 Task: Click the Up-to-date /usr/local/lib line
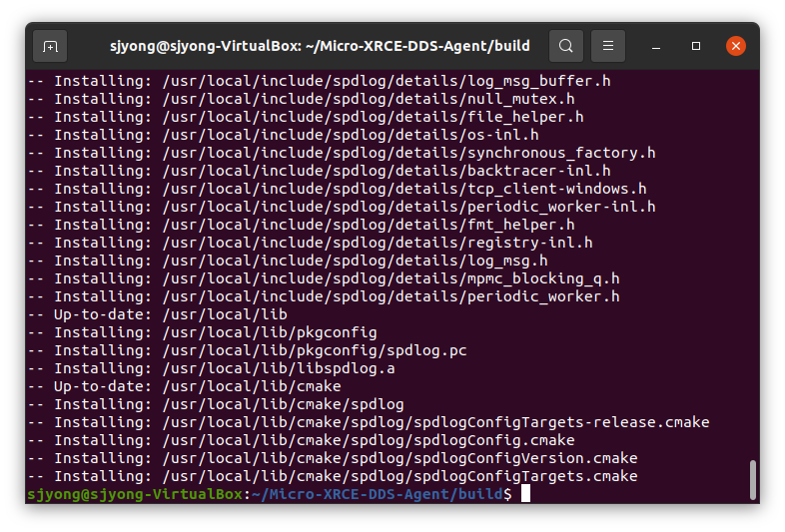coord(158,315)
